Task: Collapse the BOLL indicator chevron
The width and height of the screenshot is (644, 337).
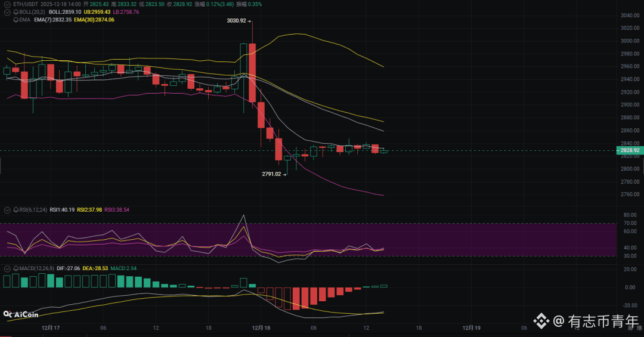Action: click(7, 13)
